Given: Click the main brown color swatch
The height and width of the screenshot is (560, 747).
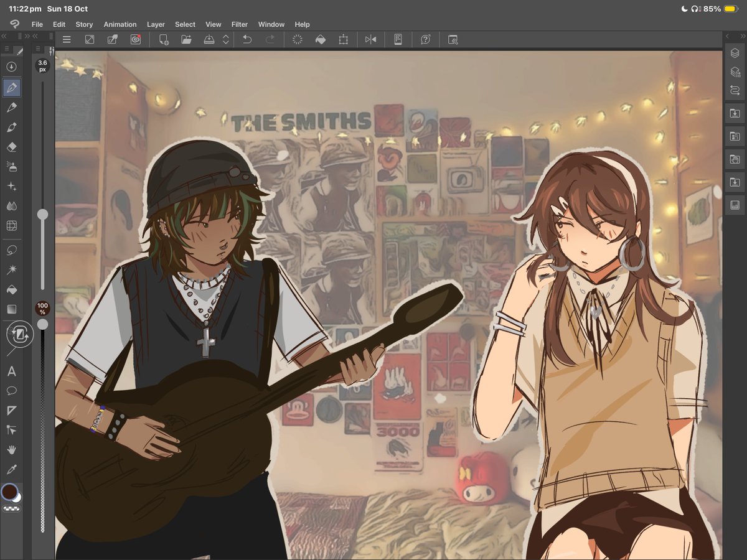Looking at the screenshot, I should pos(9,492).
